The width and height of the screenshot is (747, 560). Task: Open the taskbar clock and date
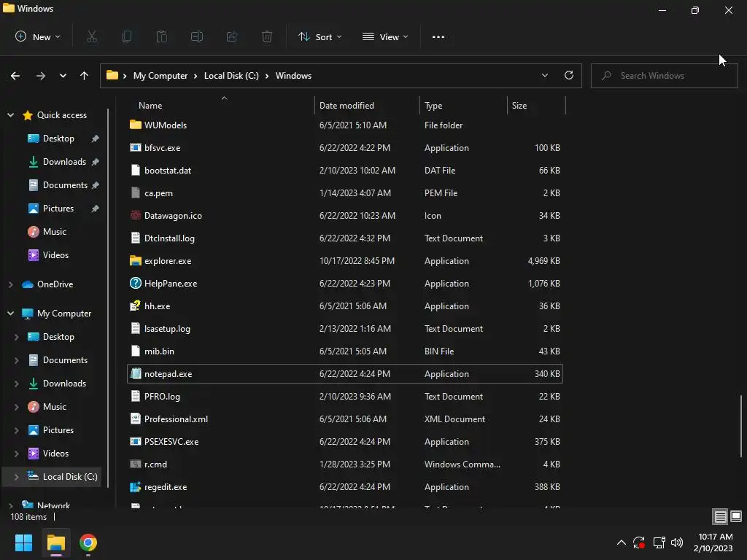point(713,542)
